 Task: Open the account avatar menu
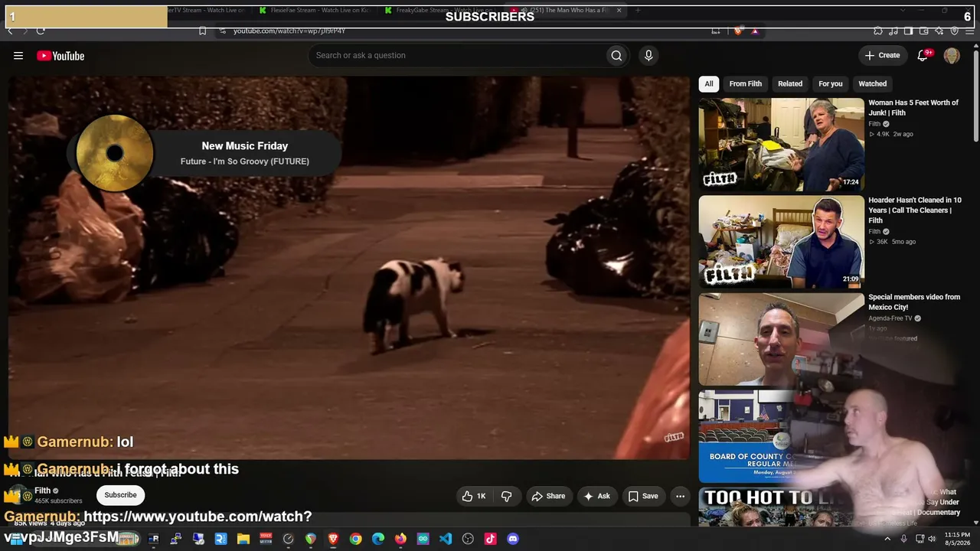(952, 55)
